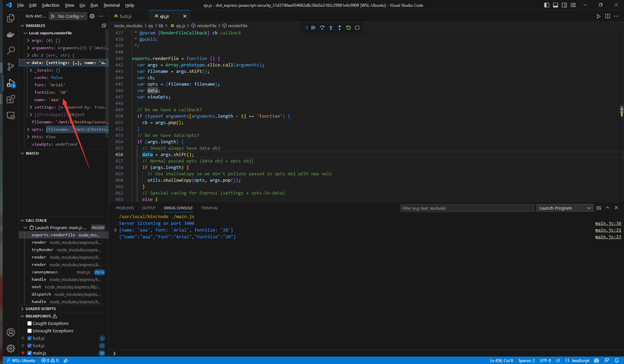Split the editor right
This screenshot has height=364, width=624.
click(607, 16)
